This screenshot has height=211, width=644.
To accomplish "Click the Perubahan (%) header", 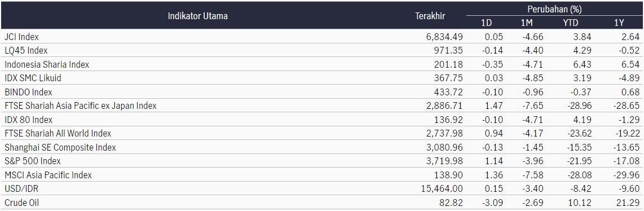I will pyautogui.click(x=554, y=9).
